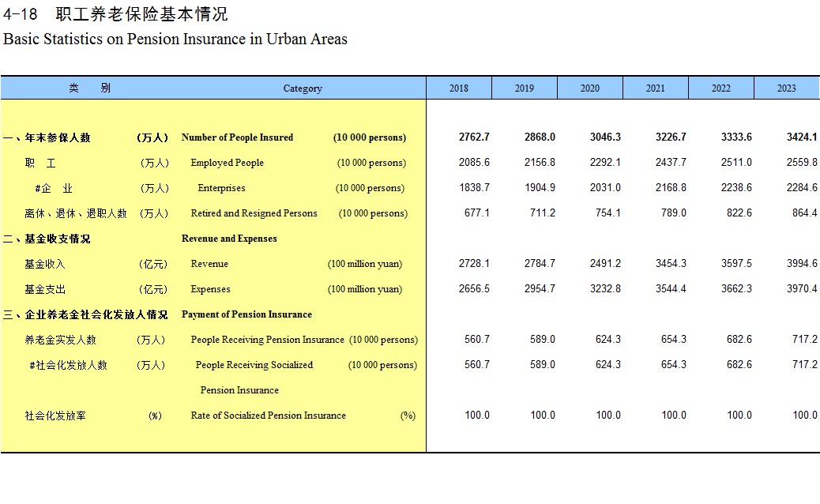
Task: Click the 'Expenses' row label
Action: point(210,289)
